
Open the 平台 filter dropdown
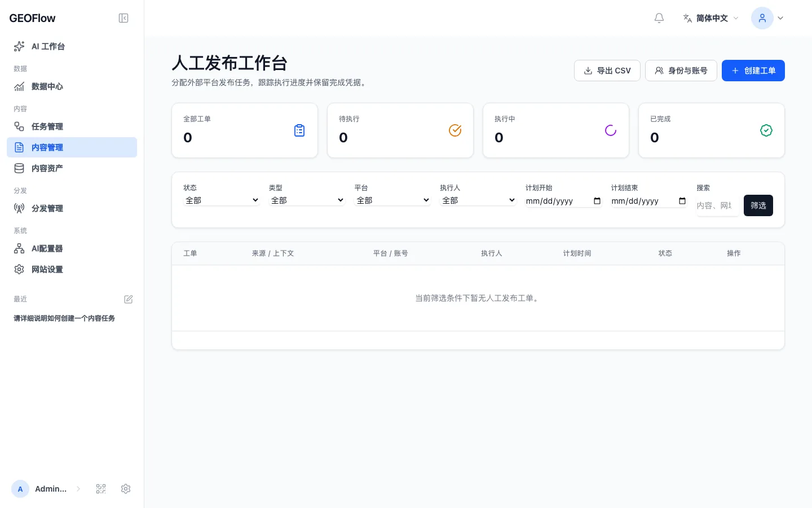(392, 200)
